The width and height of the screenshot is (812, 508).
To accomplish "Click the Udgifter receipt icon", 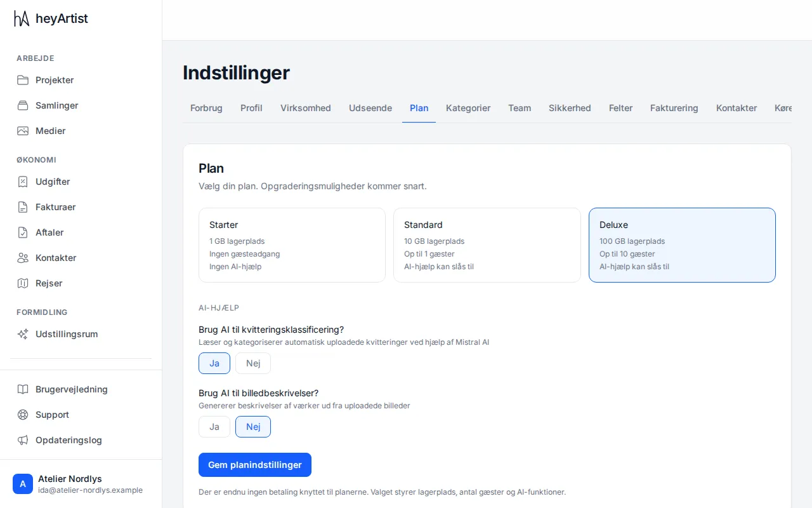I will [23, 182].
